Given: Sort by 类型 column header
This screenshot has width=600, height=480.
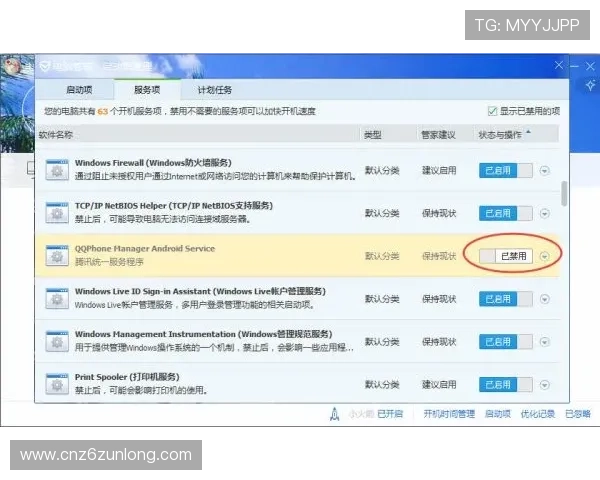Looking at the screenshot, I should (x=372, y=134).
